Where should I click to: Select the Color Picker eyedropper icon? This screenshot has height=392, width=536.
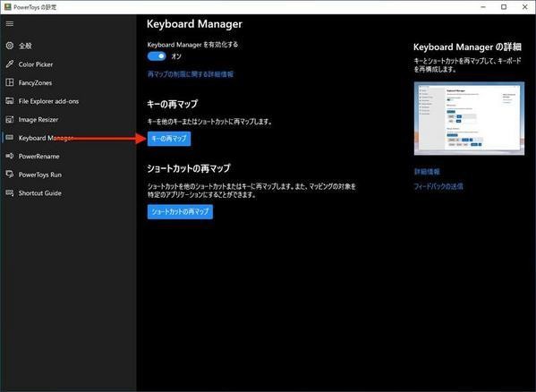click(10, 64)
